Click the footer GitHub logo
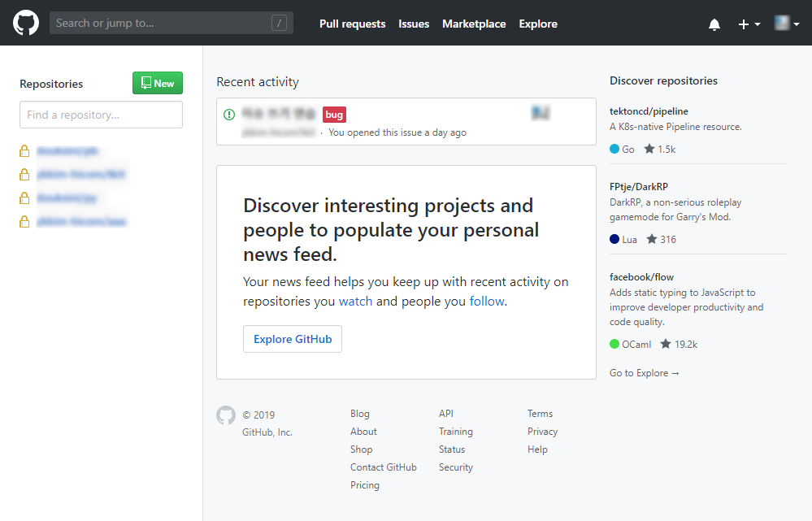 (226, 415)
